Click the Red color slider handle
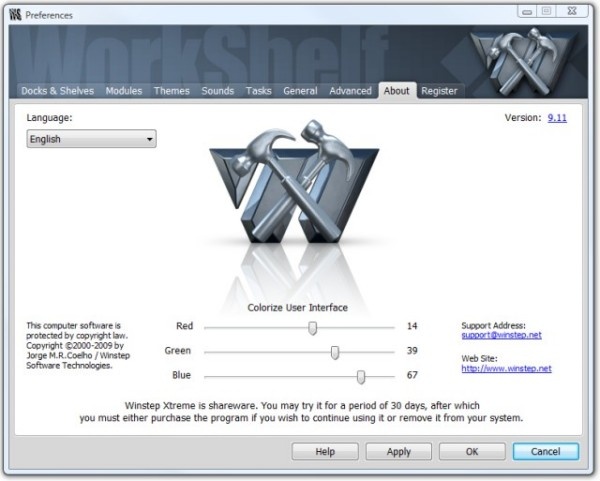Screen dimensions: 600x481 pyautogui.click(x=313, y=328)
